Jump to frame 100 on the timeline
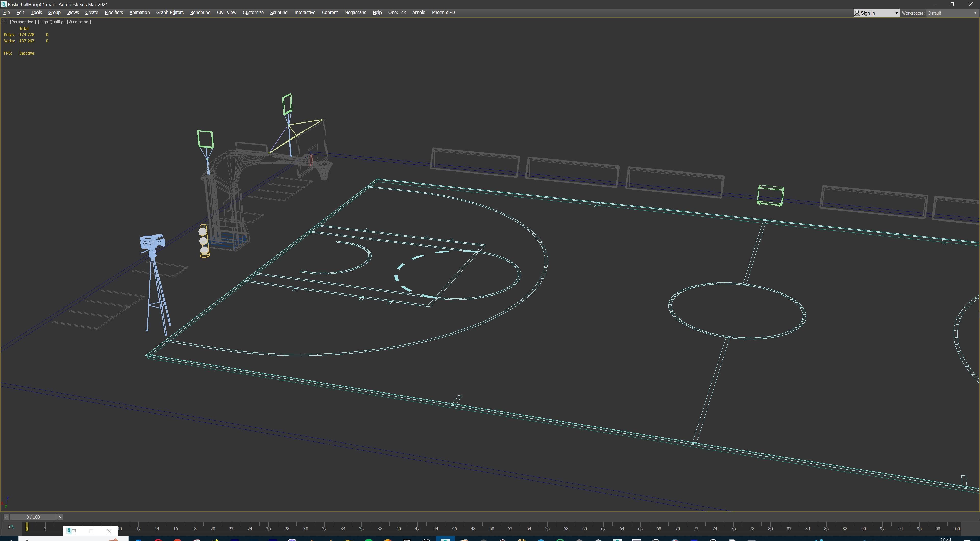The width and height of the screenshot is (980, 541). pyautogui.click(x=956, y=528)
